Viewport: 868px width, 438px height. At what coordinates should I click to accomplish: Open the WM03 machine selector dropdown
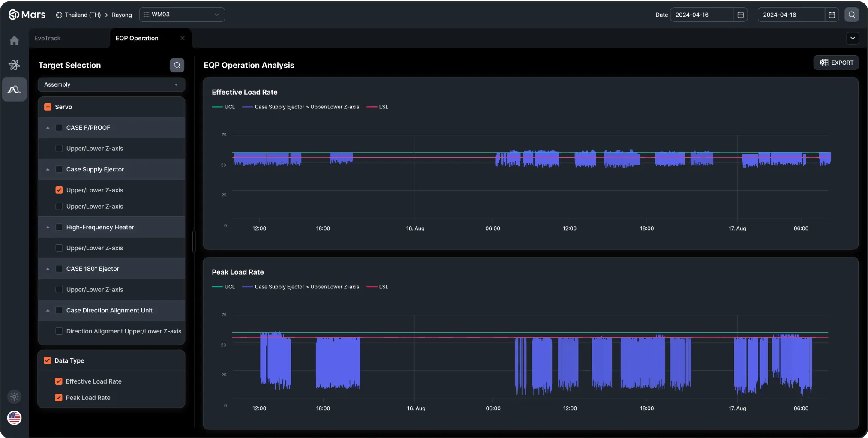(182, 14)
